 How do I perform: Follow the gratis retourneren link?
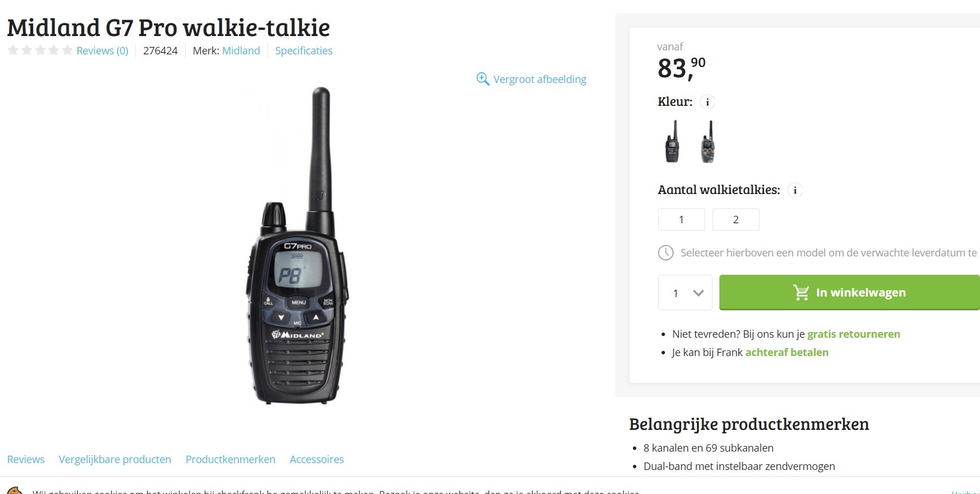coord(853,334)
